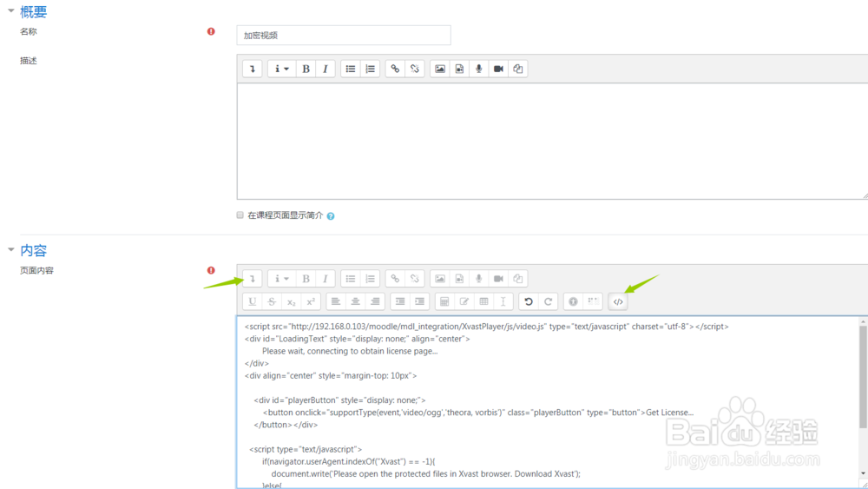Apply superscript formatting
This screenshot has height=489, width=868.
pos(311,301)
